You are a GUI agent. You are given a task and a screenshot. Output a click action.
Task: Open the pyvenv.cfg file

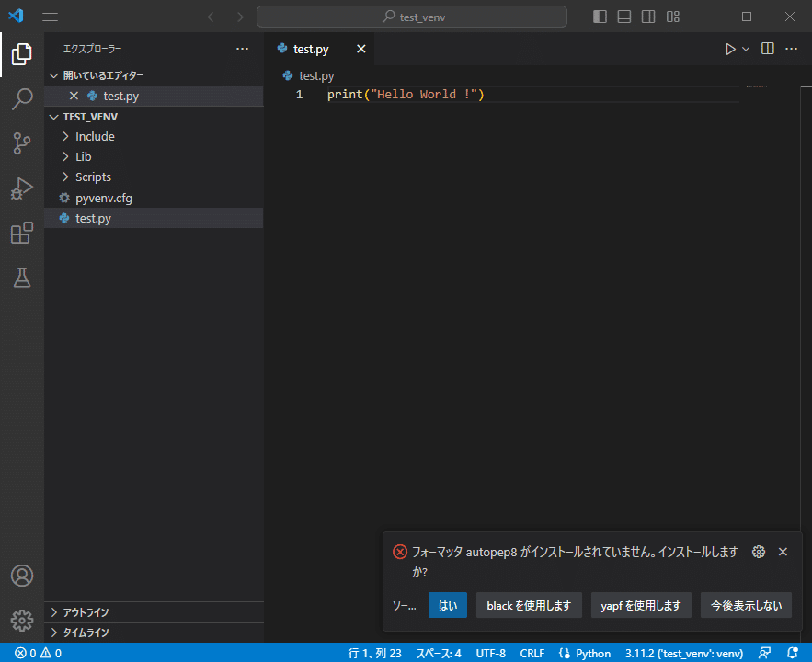coord(154,199)
